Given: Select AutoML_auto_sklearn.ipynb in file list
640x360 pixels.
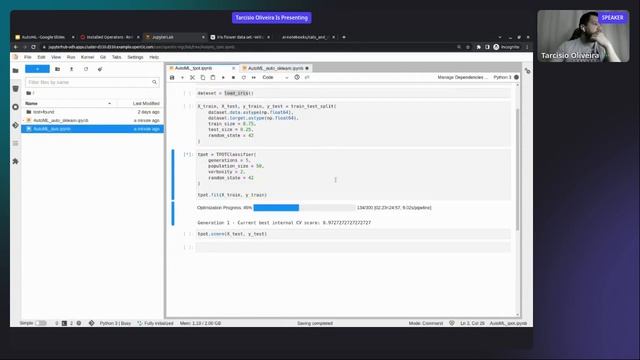Looking at the screenshot, I should (x=92, y=120).
